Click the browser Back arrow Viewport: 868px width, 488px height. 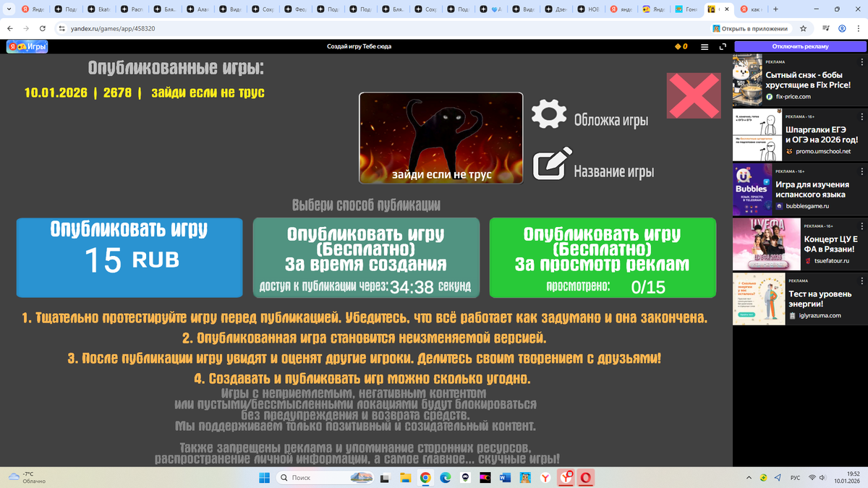click(x=9, y=28)
